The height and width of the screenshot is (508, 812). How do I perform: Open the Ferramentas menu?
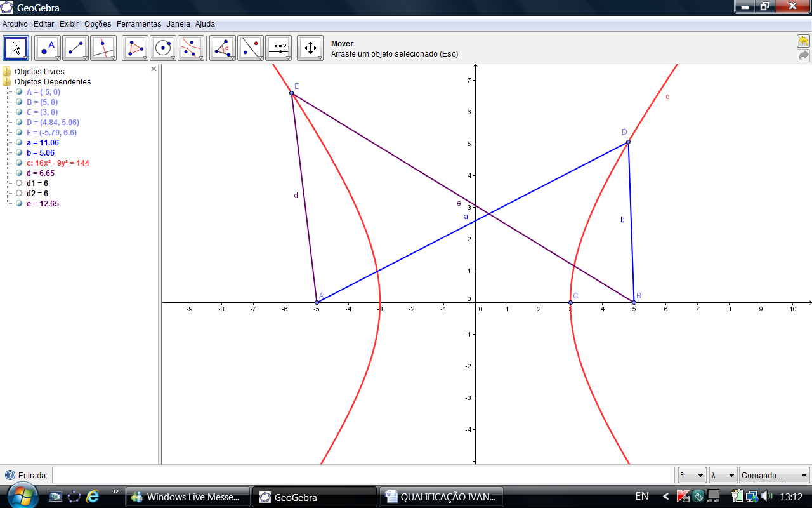(x=139, y=24)
